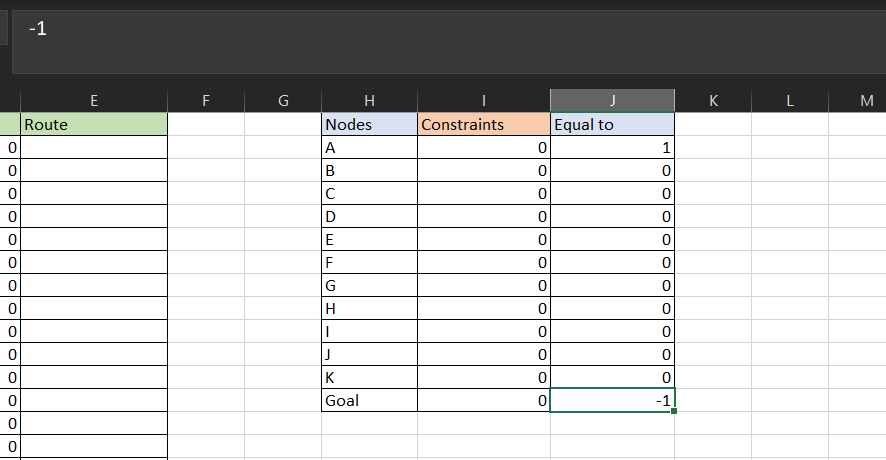Select column E header
The width and height of the screenshot is (886, 460).
coord(93,100)
